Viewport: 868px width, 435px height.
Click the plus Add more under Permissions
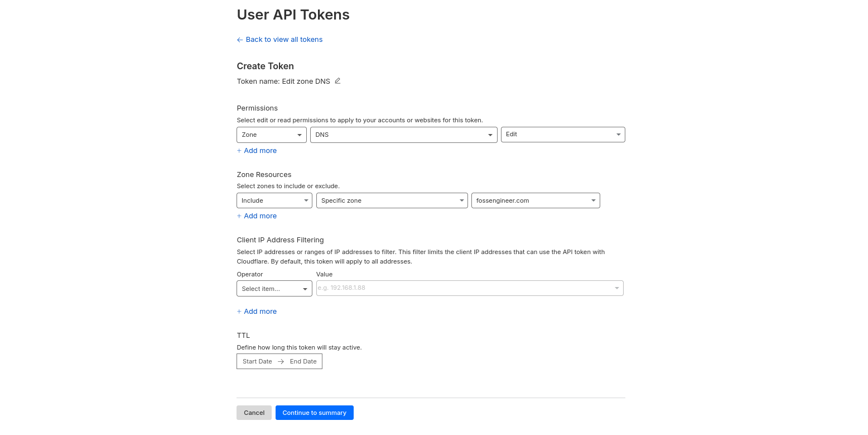tap(257, 151)
